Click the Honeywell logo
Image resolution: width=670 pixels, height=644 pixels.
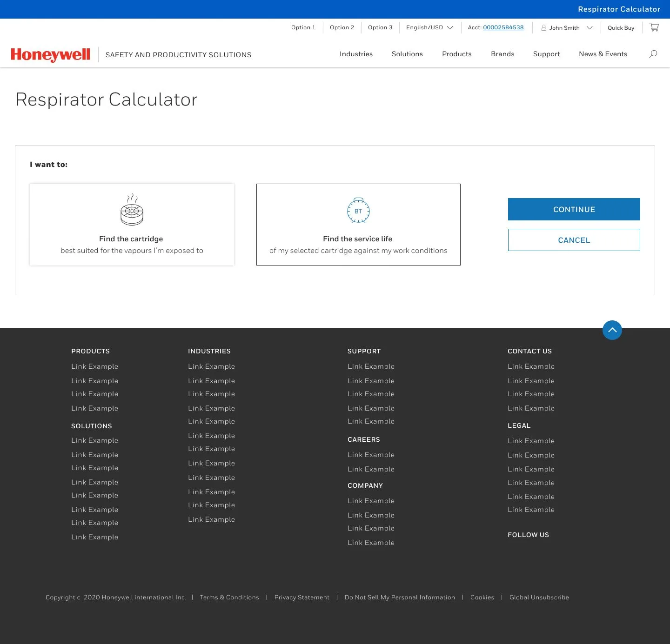51,54
